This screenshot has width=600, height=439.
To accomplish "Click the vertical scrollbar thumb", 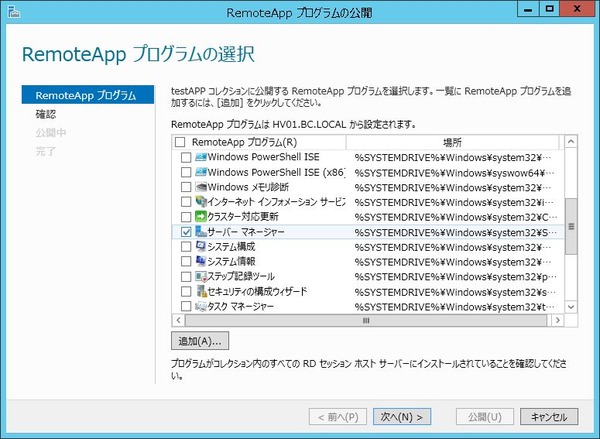I will click(571, 227).
